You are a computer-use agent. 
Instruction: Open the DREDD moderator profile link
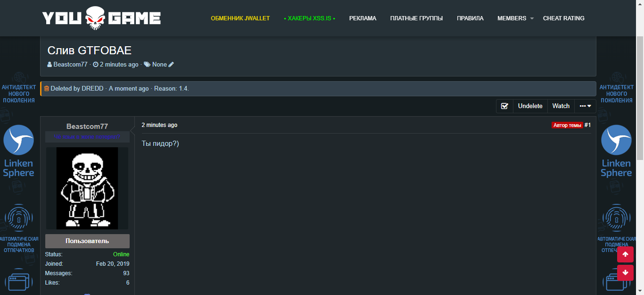(x=92, y=88)
